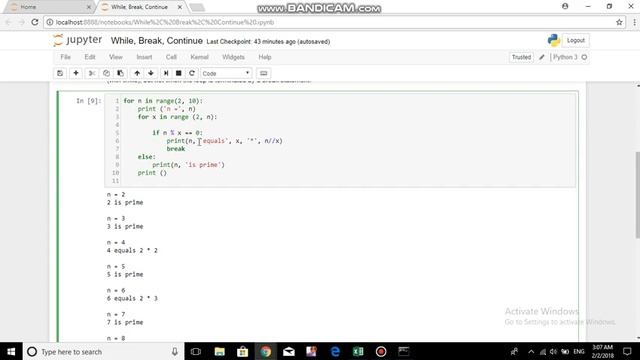Image resolution: width=640 pixels, height=360 pixels.
Task: Open Task View from the taskbar
Action: coord(196,351)
